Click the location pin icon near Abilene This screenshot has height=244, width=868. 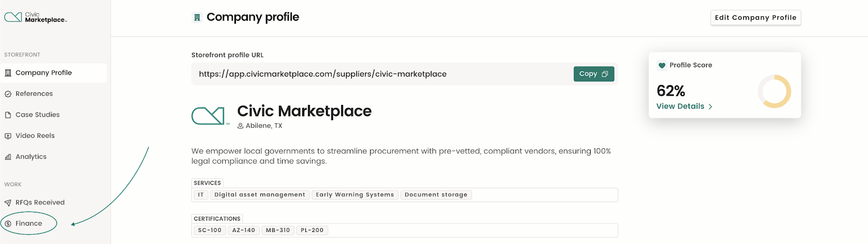pos(240,126)
